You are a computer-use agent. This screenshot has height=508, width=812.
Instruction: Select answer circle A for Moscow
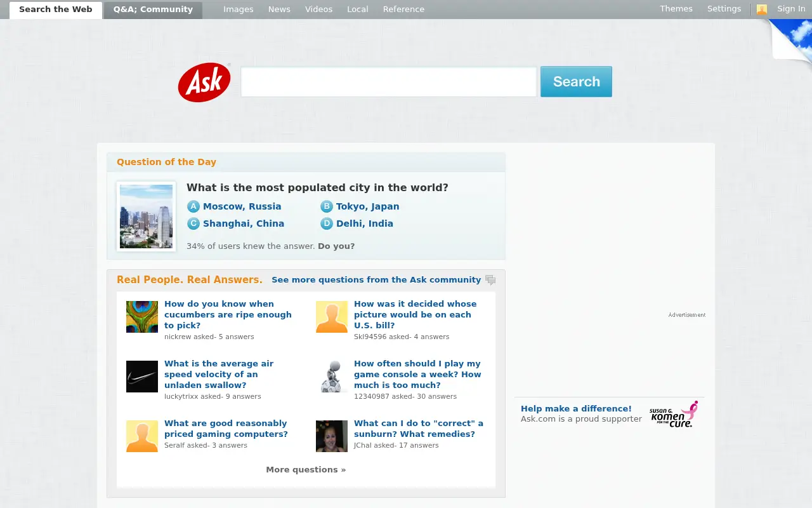coord(193,206)
